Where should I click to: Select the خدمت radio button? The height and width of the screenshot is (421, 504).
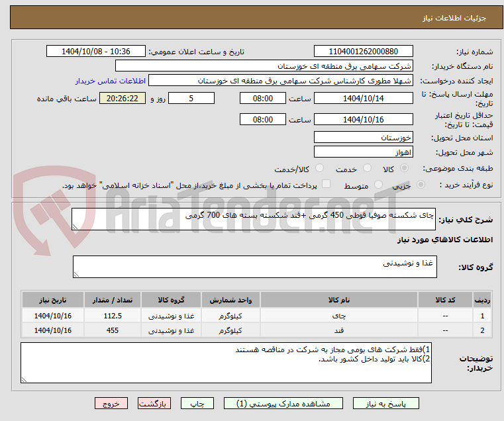pos(367,168)
